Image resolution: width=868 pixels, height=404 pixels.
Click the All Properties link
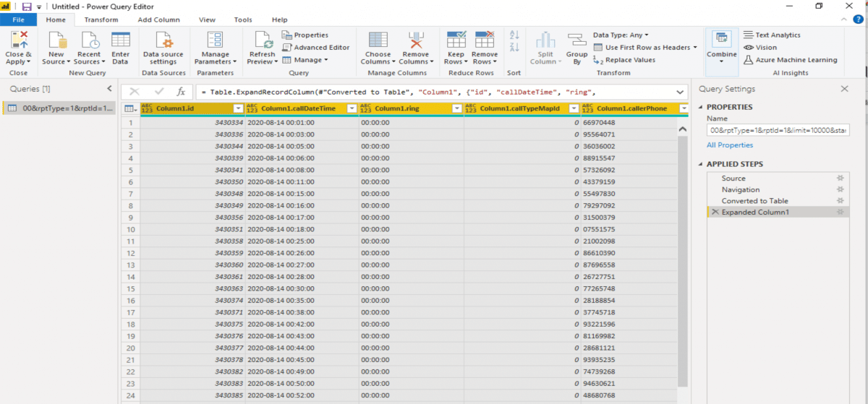pos(730,145)
